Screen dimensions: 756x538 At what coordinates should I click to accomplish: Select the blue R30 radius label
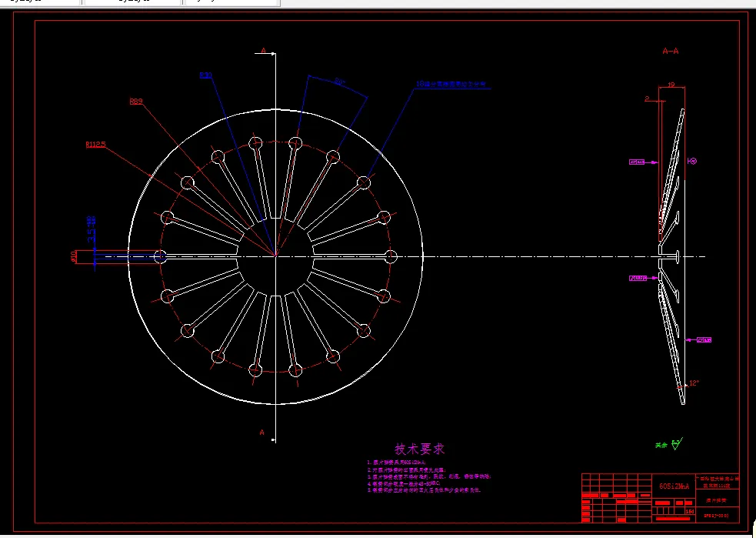tap(205, 75)
